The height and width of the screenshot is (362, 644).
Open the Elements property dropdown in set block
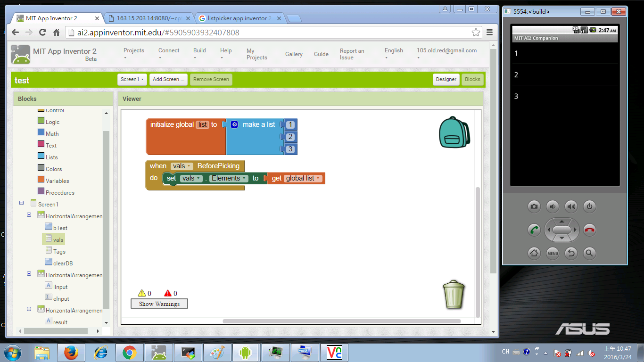tap(245, 178)
